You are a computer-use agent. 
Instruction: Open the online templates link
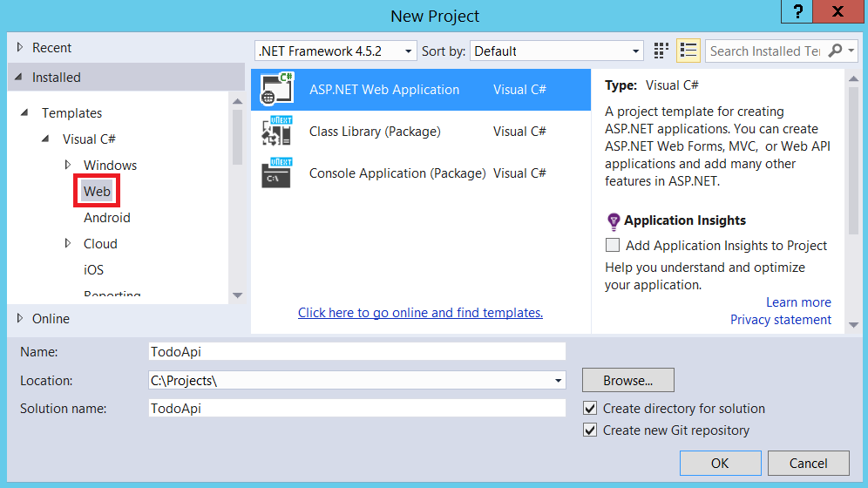click(x=420, y=313)
